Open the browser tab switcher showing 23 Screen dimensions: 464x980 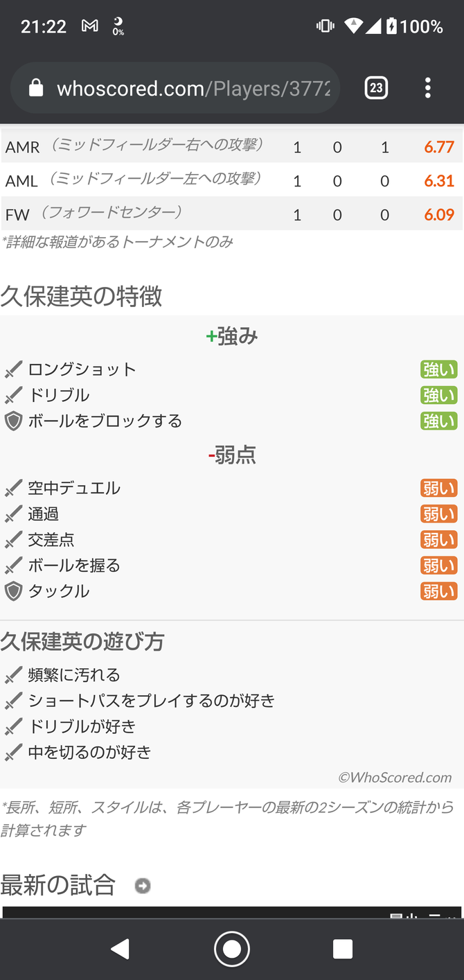point(376,88)
